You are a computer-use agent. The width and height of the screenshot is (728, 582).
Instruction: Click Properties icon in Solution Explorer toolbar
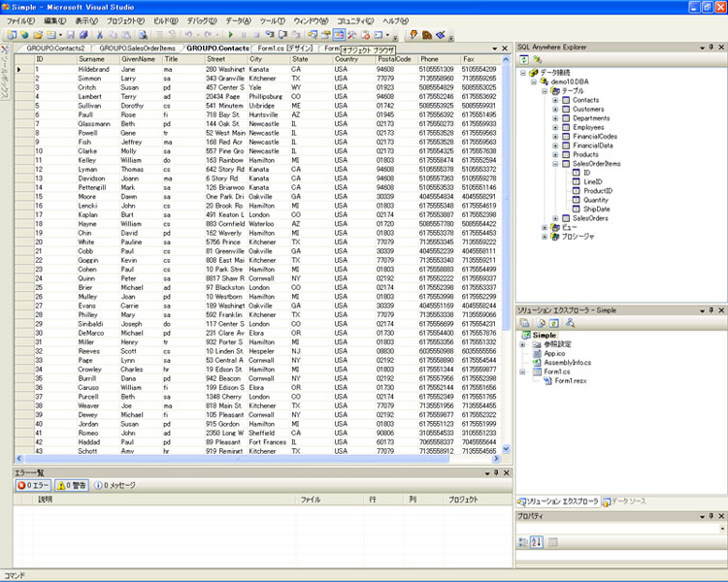point(524,323)
